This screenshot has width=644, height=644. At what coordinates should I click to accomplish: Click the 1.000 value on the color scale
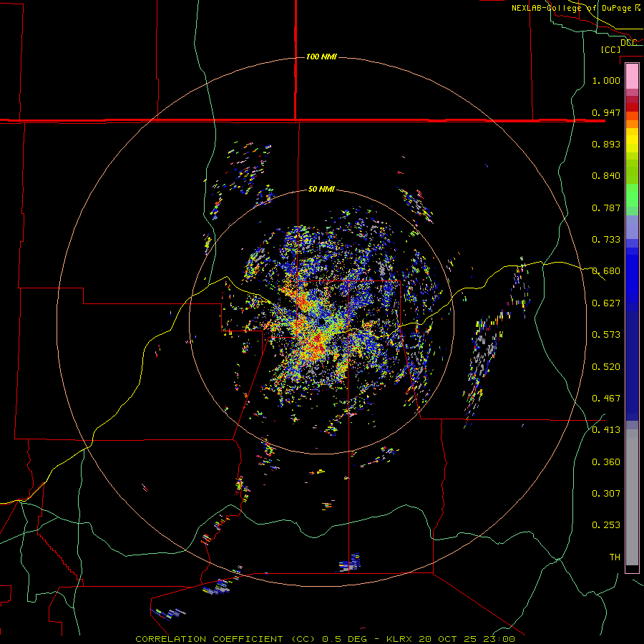pyautogui.click(x=606, y=80)
